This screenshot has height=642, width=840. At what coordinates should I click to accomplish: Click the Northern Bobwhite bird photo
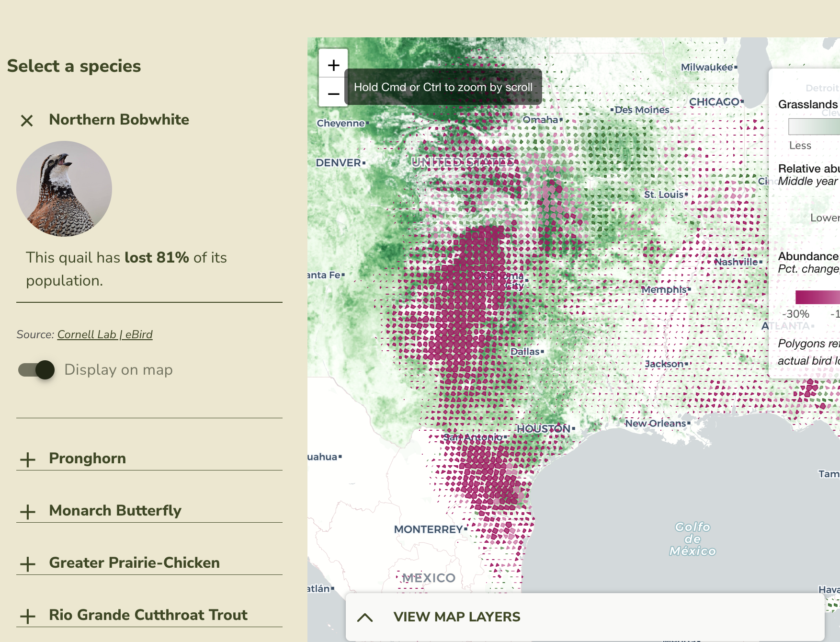[x=64, y=189]
